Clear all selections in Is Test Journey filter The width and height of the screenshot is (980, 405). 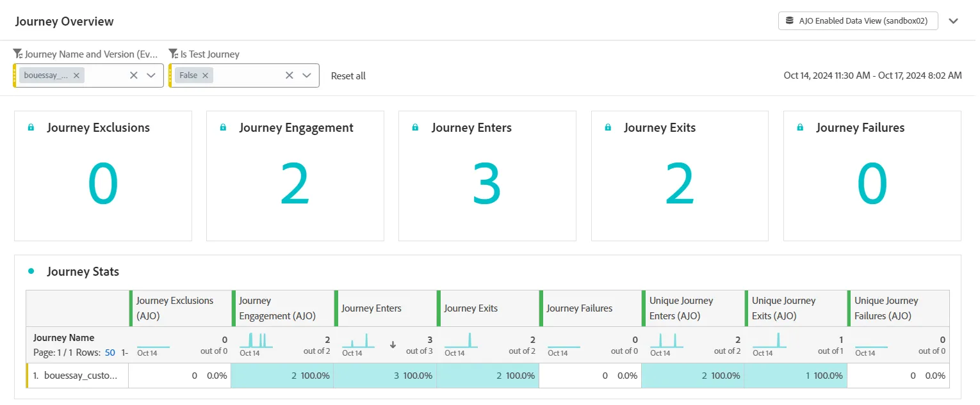(x=290, y=75)
